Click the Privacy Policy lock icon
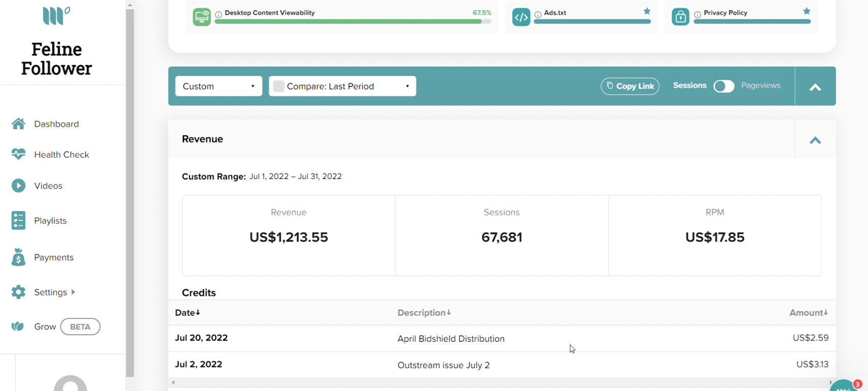The height and width of the screenshot is (391, 868). click(680, 17)
